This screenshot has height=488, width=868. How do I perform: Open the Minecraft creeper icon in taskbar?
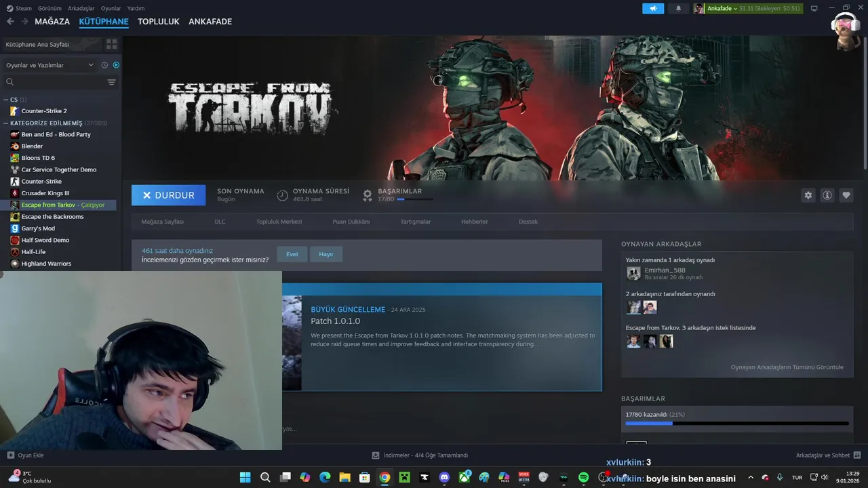(404, 477)
